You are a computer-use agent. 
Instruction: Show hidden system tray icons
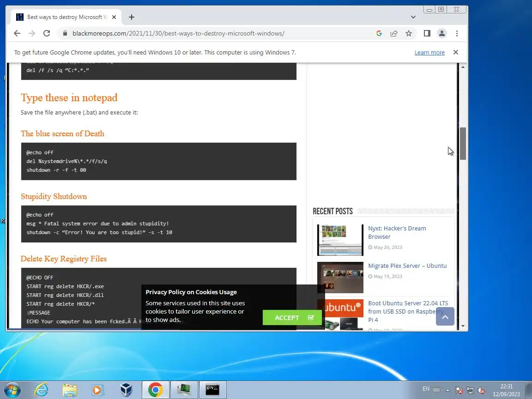click(x=447, y=390)
